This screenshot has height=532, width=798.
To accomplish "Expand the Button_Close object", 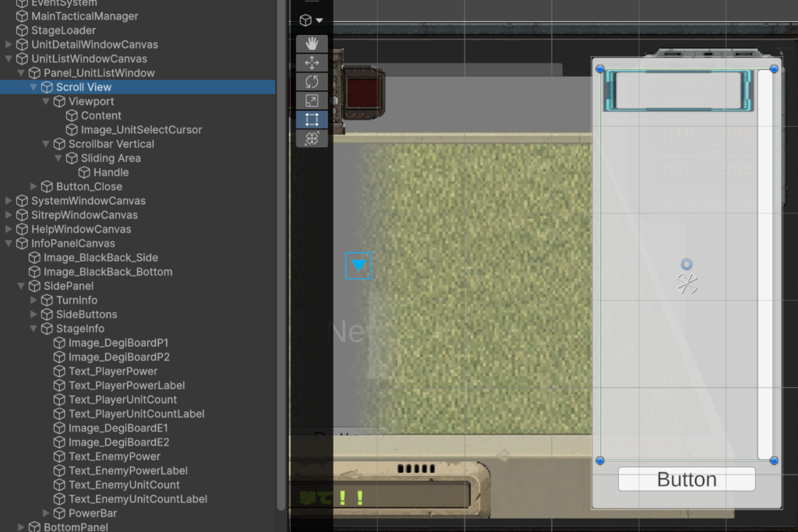I will point(34,187).
